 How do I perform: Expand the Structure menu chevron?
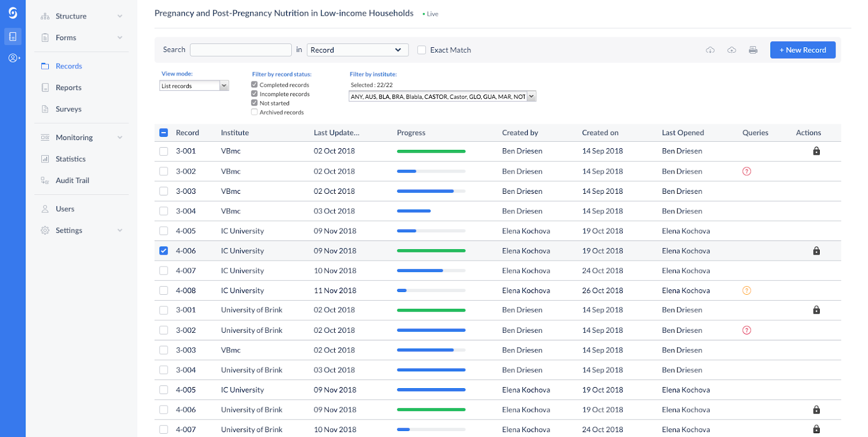pyautogui.click(x=120, y=16)
